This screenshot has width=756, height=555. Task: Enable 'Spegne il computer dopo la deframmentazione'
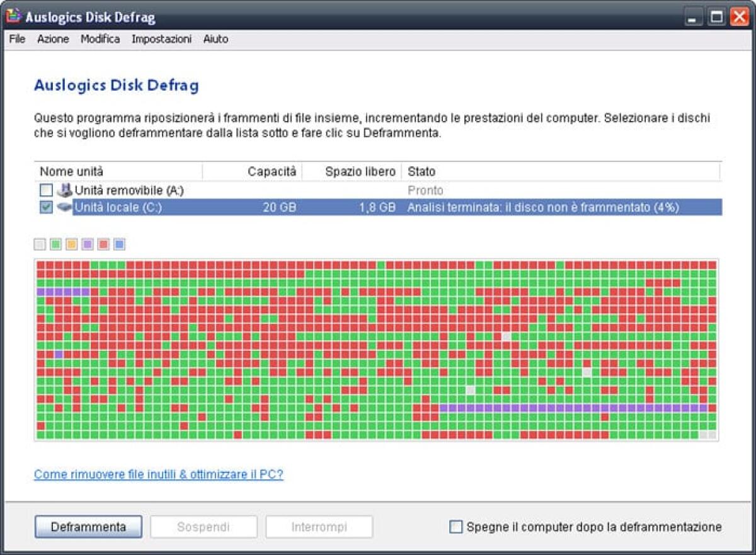pos(454,527)
